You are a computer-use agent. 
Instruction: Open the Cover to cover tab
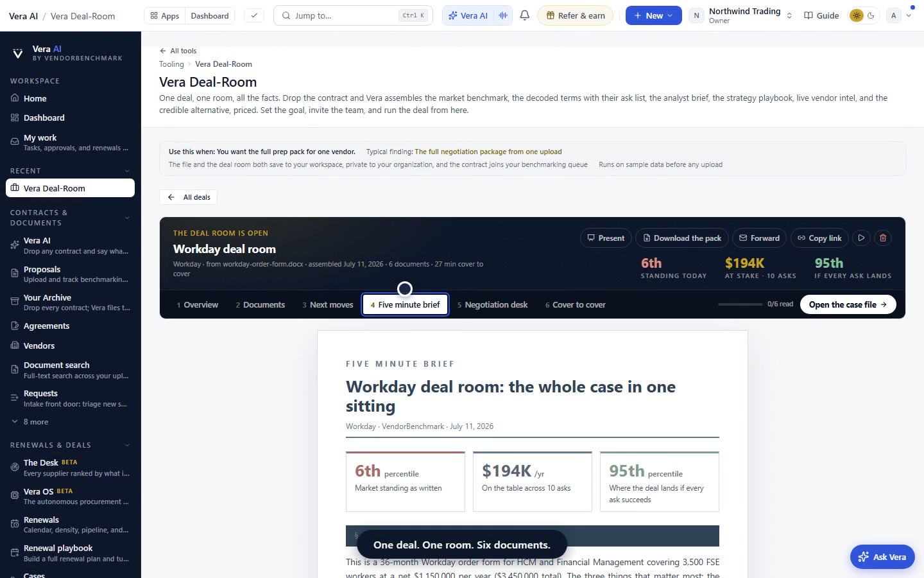(x=576, y=304)
